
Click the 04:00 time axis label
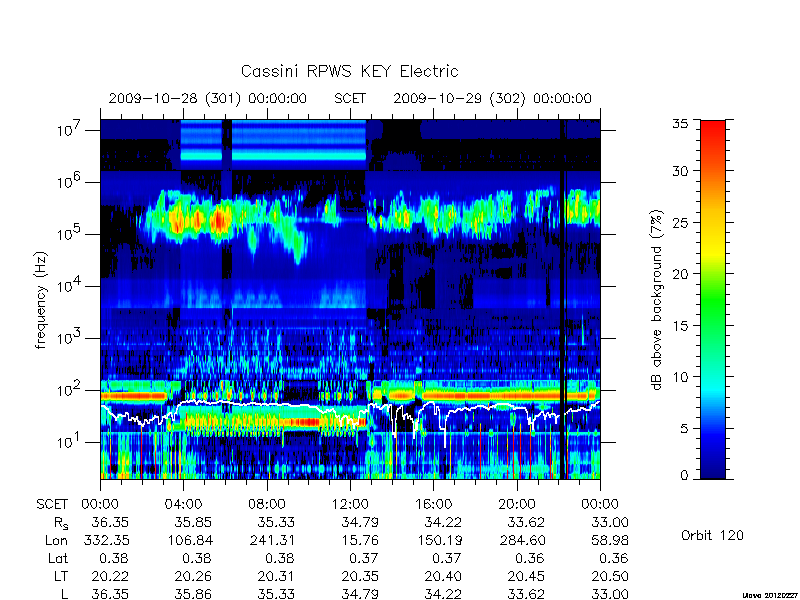click(183, 505)
